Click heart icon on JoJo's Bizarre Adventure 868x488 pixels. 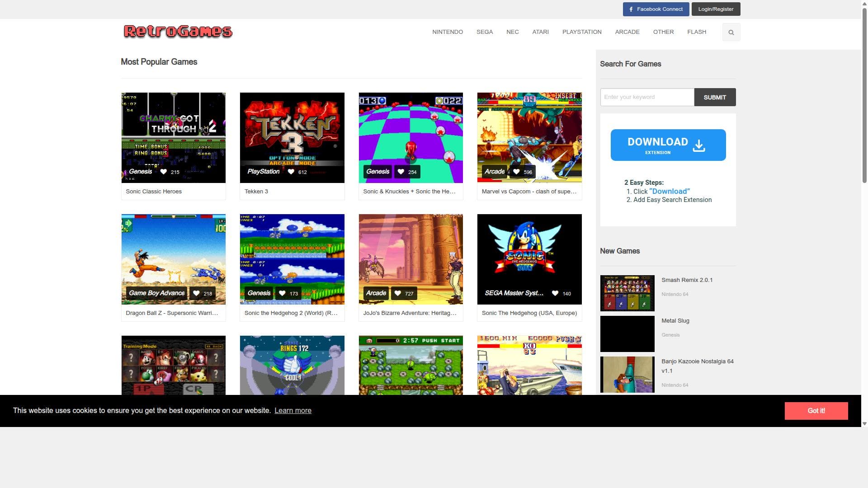pyautogui.click(x=397, y=293)
